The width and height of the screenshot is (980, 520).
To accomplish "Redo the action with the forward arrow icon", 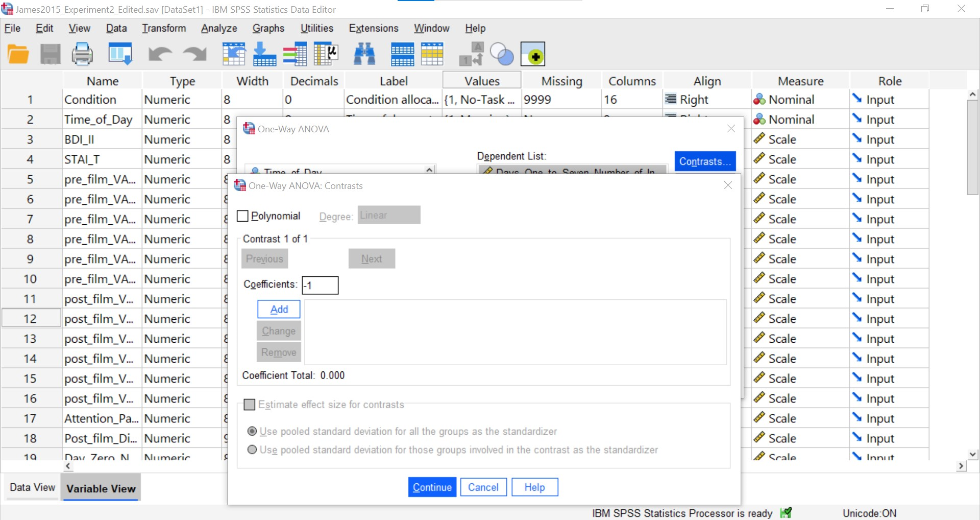I will [194, 54].
